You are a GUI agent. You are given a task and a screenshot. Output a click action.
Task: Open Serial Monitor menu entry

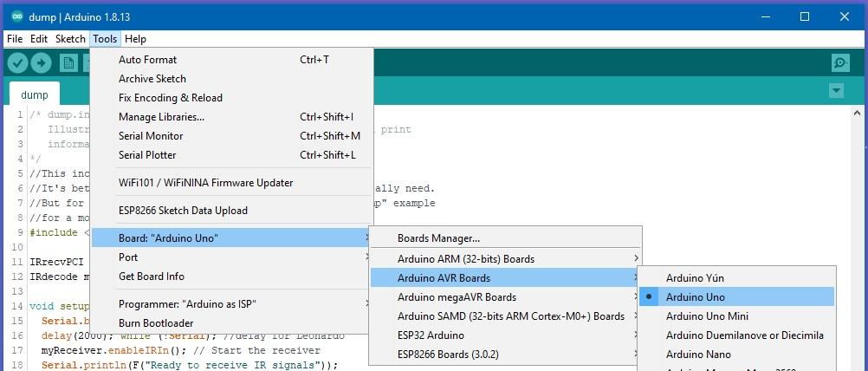coord(232,136)
